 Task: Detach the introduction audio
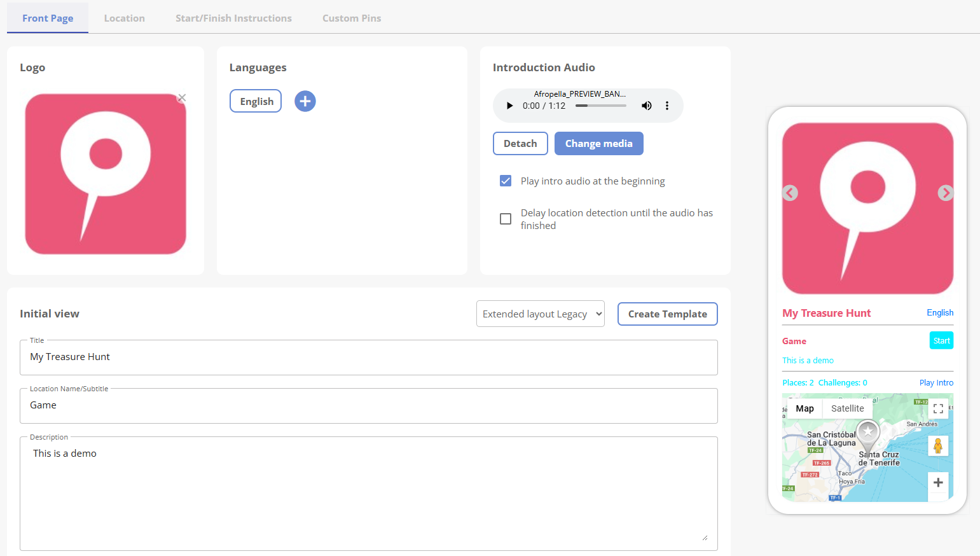[520, 143]
